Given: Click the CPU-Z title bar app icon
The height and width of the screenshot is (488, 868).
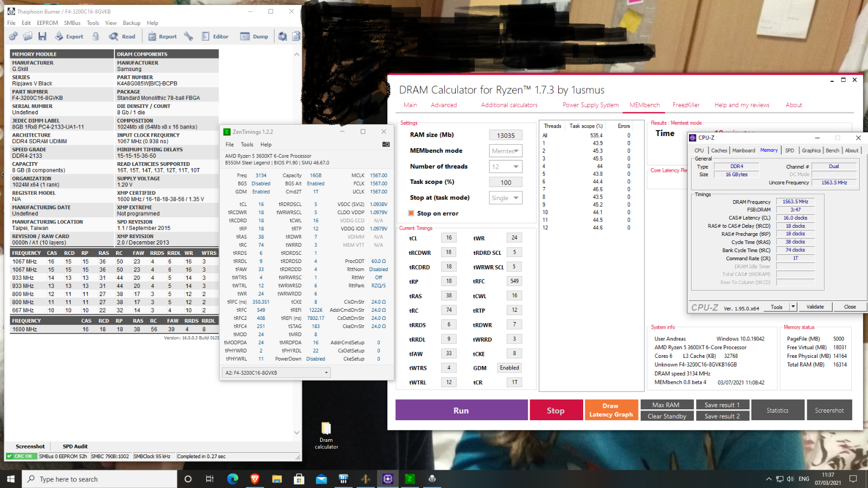Looking at the screenshot, I should (x=693, y=138).
